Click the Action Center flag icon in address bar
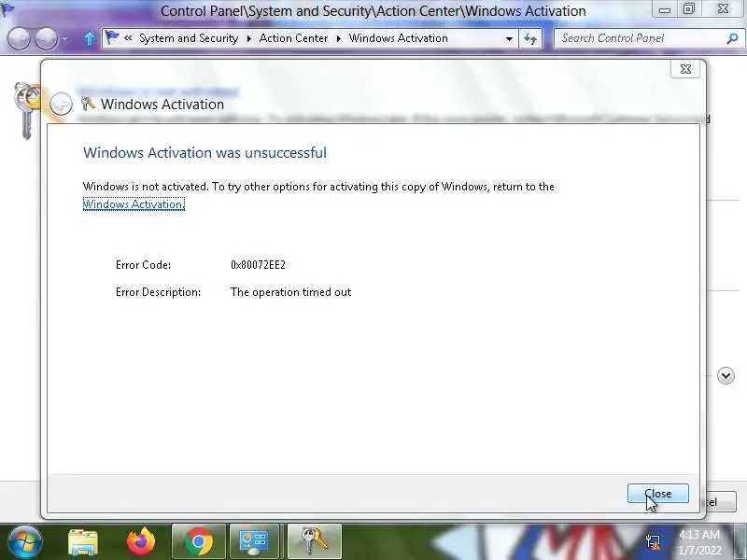Viewport: 747px width, 560px height. tap(112, 37)
